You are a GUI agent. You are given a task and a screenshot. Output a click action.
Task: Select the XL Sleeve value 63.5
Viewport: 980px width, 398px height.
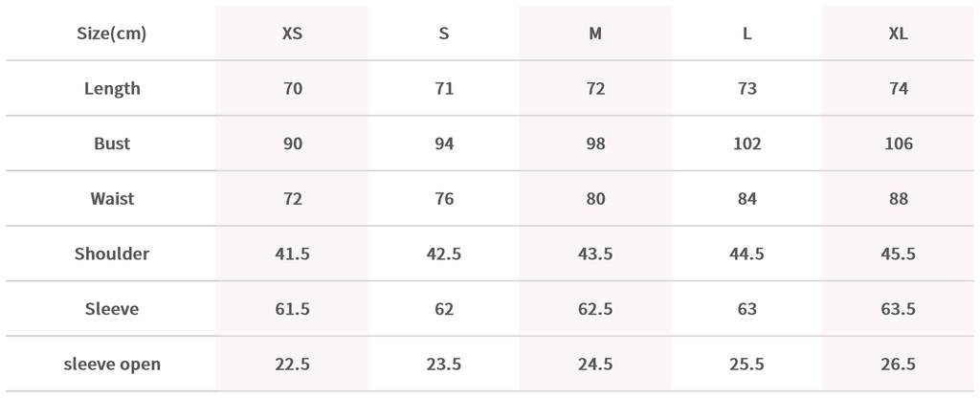[899, 309]
